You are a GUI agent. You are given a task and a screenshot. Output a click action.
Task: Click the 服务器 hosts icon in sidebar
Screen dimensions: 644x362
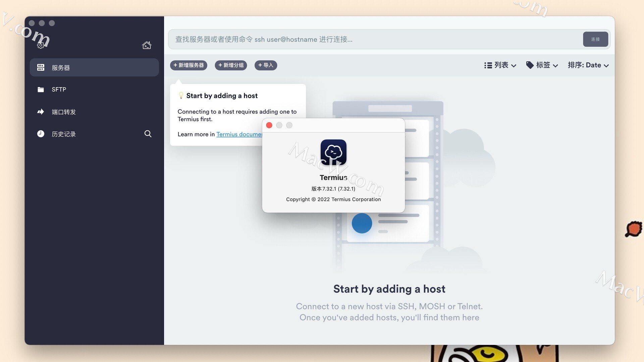(x=41, y=67)
